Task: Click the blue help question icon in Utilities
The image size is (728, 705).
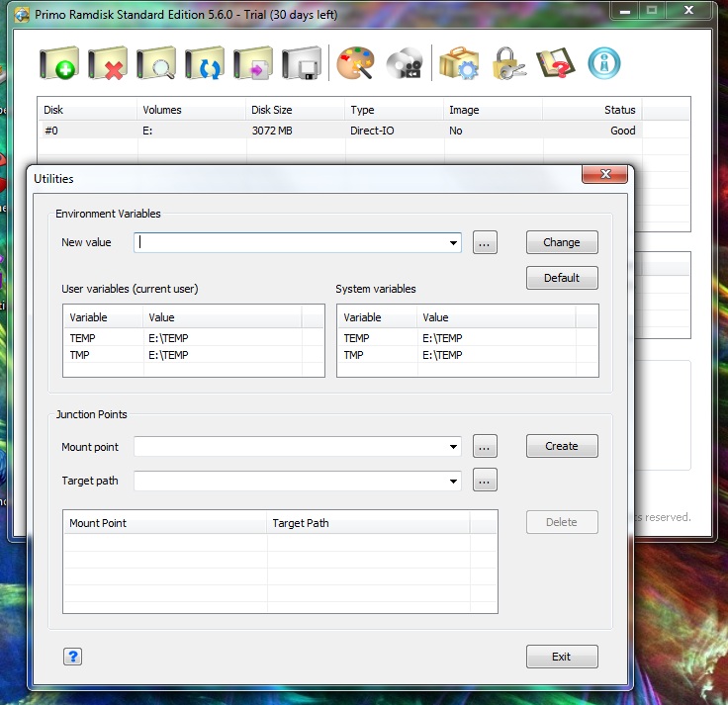Action: click(73, 657)
